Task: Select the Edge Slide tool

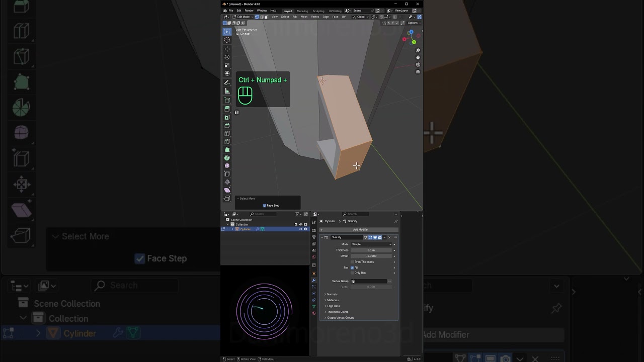Action: point(227,174)
